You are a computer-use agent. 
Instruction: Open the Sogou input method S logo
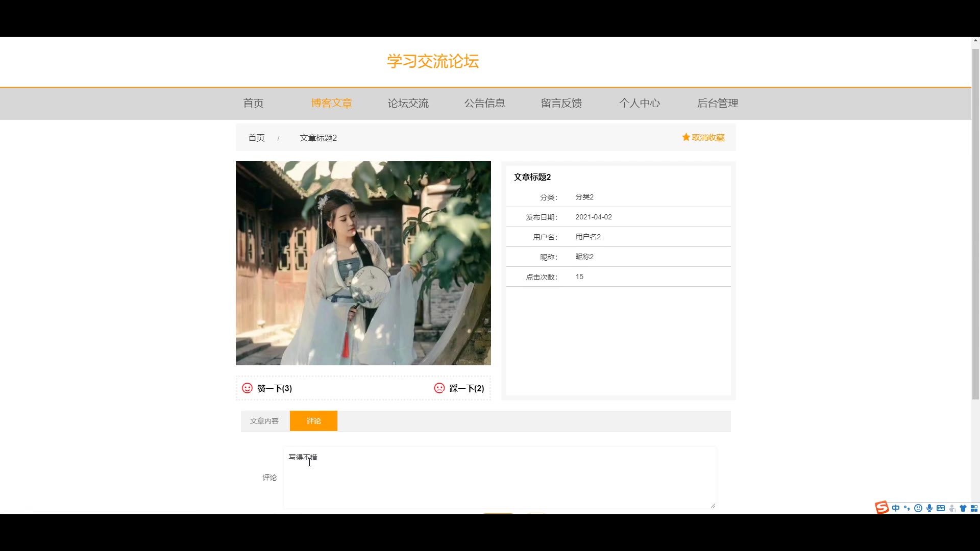coord(882,508)
